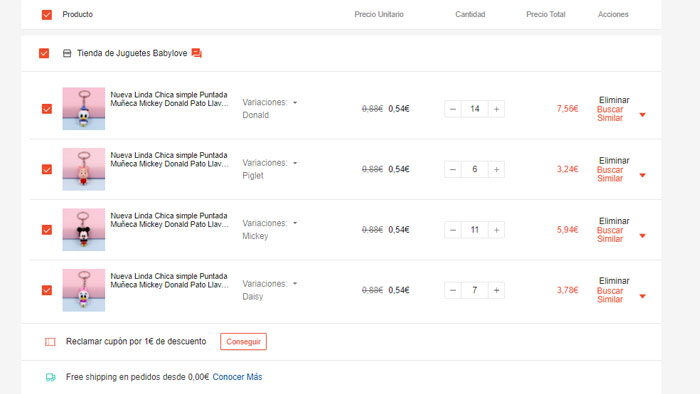Open the Variaciones dropdown for Mickey

[295, 223]
